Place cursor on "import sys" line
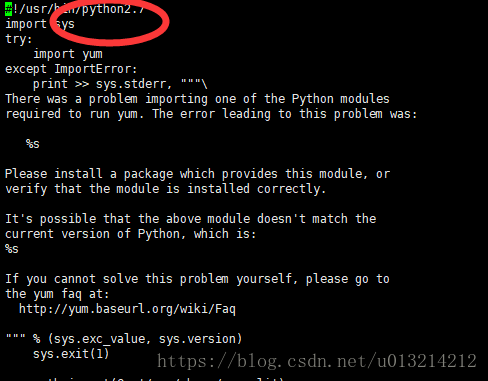This screenshot has width=488, height=381. (x=40, y=24)
